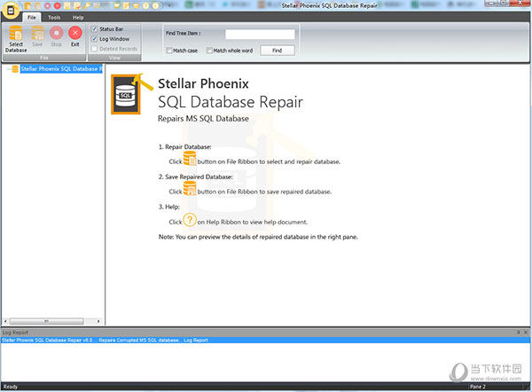This screenshot has height=392, width=532.
Task: Click the 'Ready' status bar text
Action: (10, 387)
